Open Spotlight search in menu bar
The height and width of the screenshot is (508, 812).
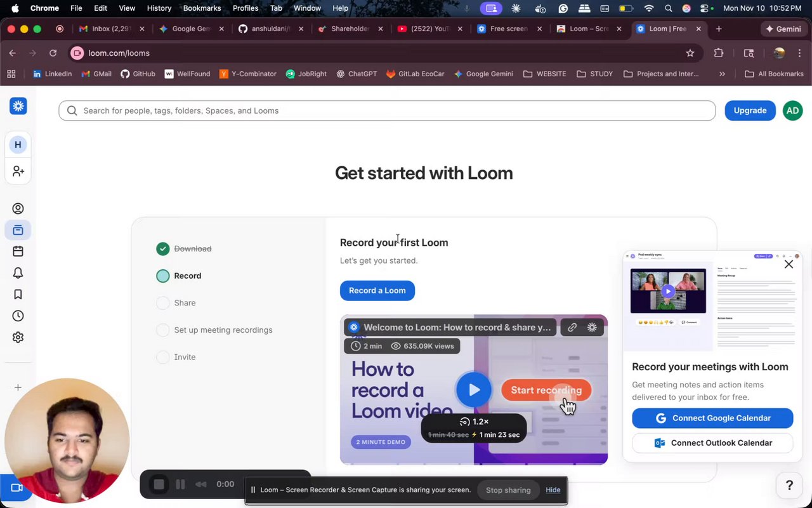(x=668, y=8)
